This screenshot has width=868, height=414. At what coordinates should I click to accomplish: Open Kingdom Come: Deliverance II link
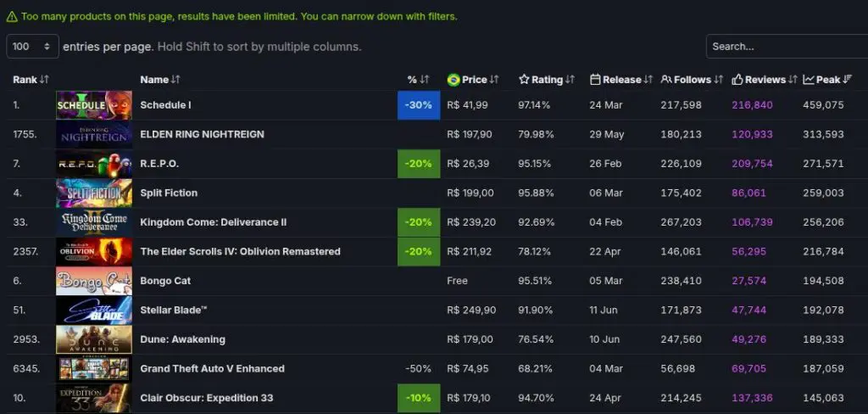click(213, 222)
